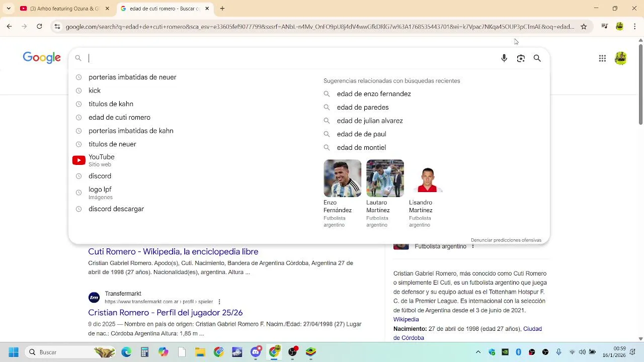Open the tab search dropdown arrow

(x=9, y=9)
